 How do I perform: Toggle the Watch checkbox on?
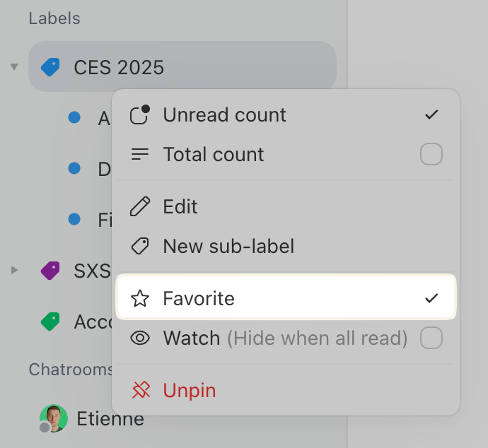coord(431,338)
